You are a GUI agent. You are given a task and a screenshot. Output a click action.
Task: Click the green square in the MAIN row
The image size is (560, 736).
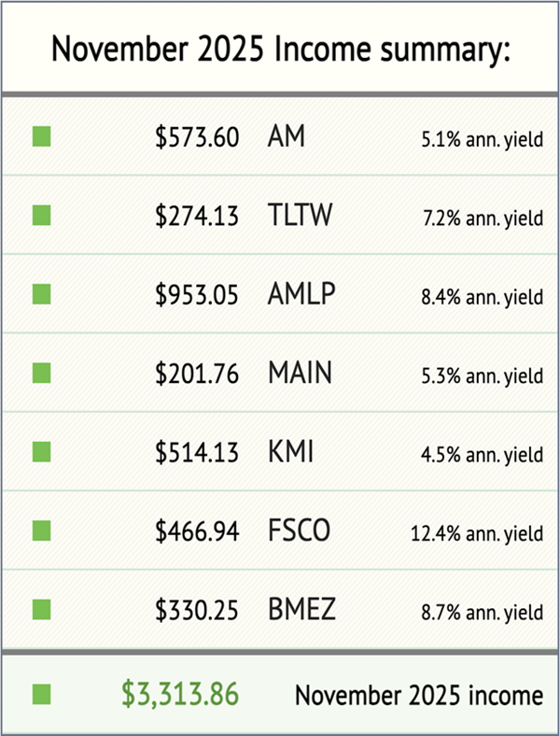coord(41,374)
